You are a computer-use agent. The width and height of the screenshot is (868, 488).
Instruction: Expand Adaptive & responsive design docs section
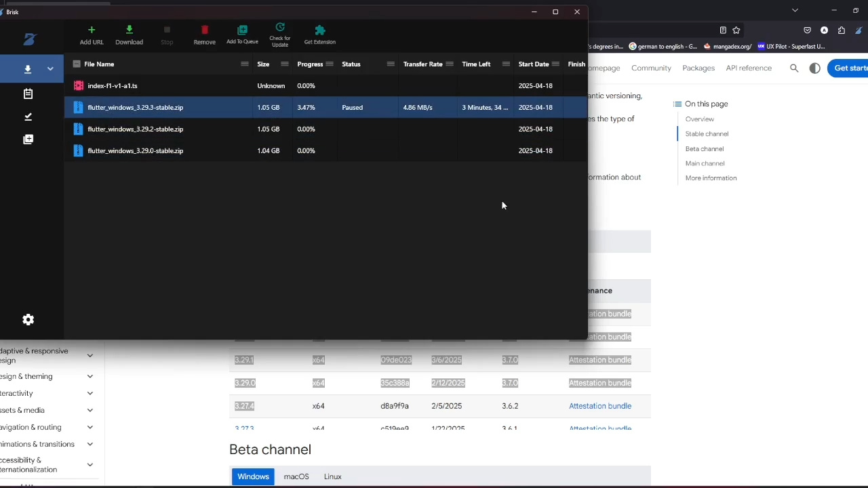[x=90, y=355]
